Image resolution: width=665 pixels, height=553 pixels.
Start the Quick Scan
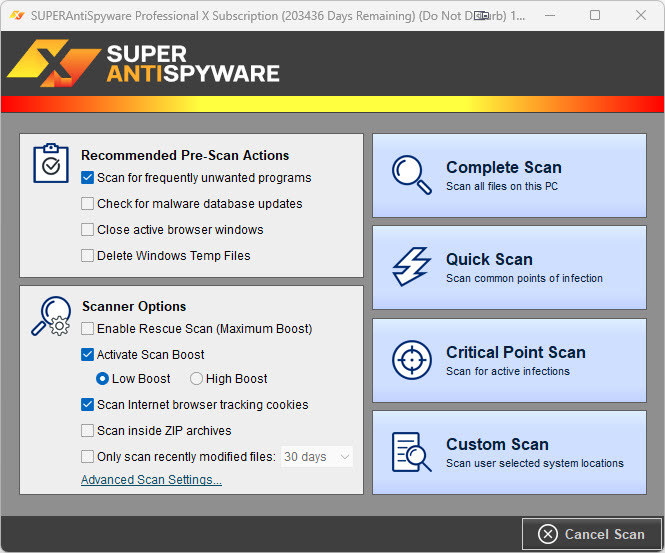(x=509, y=267)
